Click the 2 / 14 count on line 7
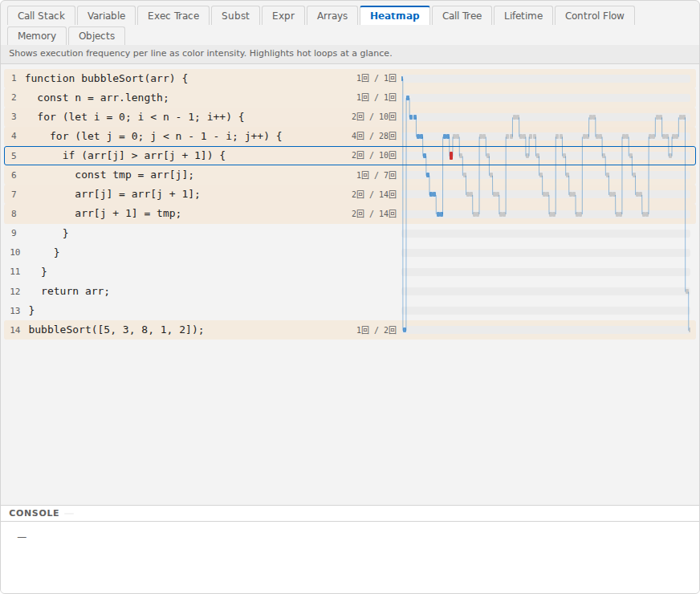 coord(373,194)
